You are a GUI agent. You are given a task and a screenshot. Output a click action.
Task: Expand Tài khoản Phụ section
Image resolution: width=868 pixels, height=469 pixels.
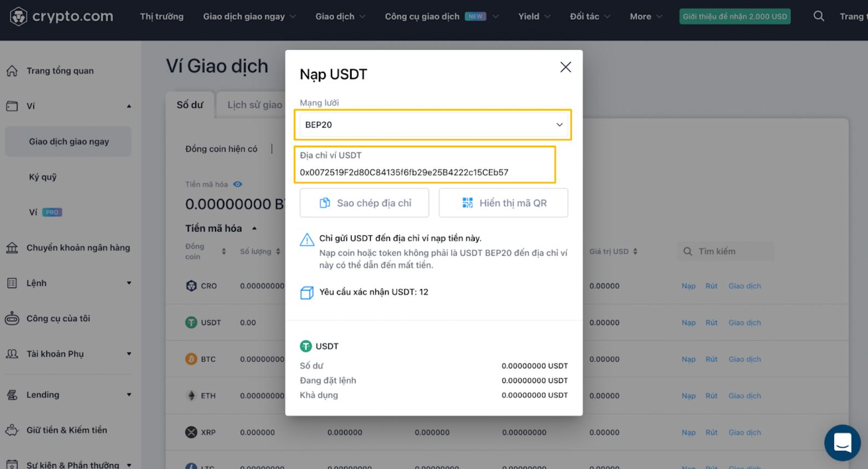129,354
